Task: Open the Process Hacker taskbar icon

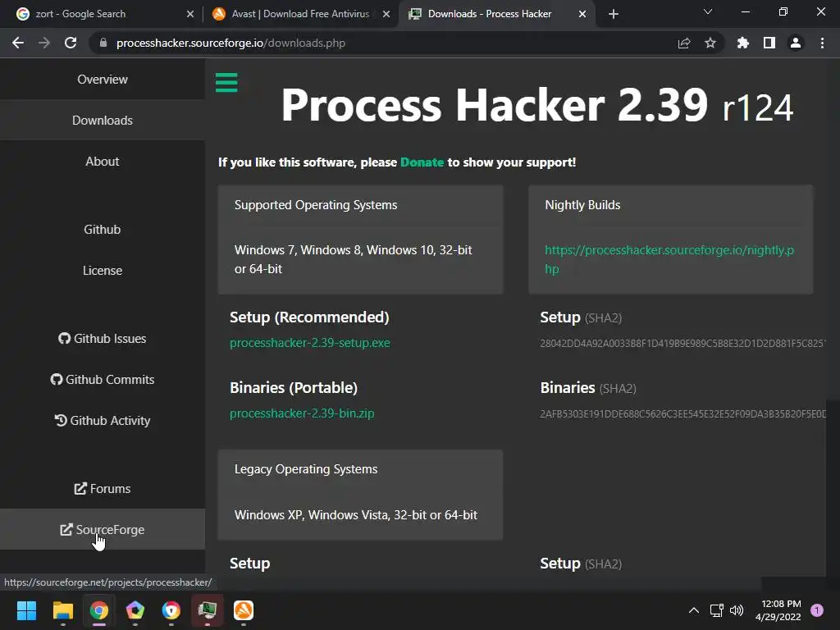Action: click(x=208, y=610)
